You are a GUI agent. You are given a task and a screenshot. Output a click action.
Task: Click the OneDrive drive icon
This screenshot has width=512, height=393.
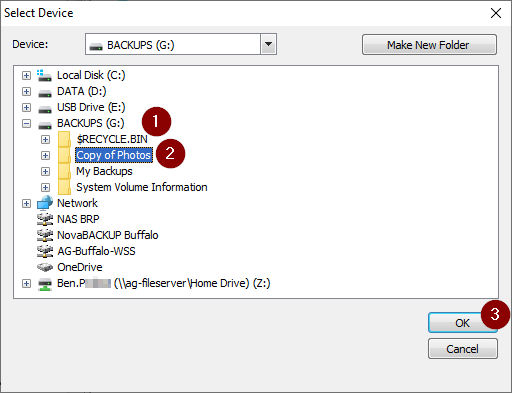[45, 267]
